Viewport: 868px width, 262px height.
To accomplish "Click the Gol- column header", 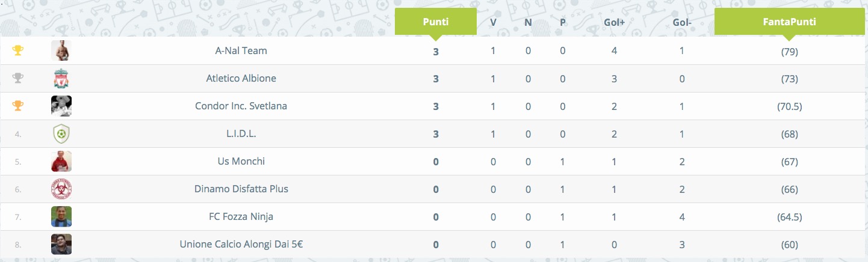I will click(681, 22).
